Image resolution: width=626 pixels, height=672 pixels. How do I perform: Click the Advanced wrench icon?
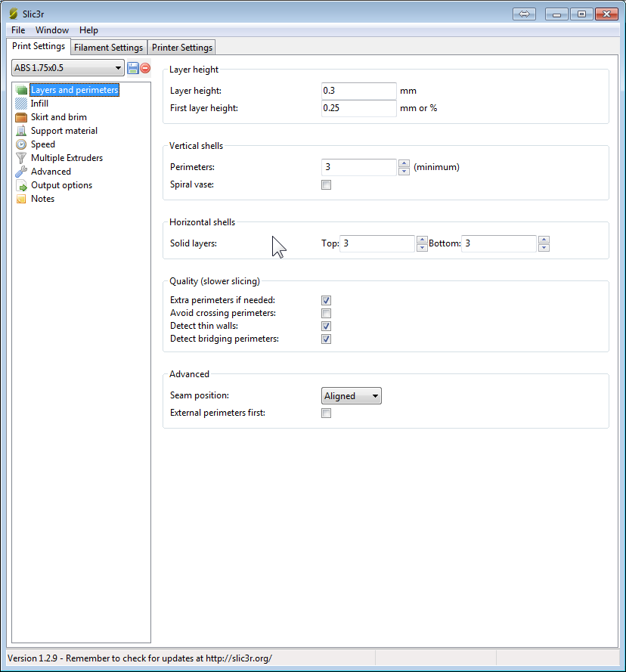click(21, 172)
